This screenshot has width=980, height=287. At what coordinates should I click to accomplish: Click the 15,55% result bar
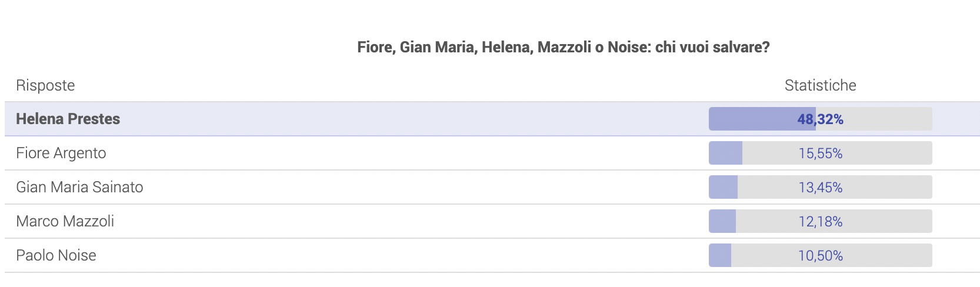point(821,153)
